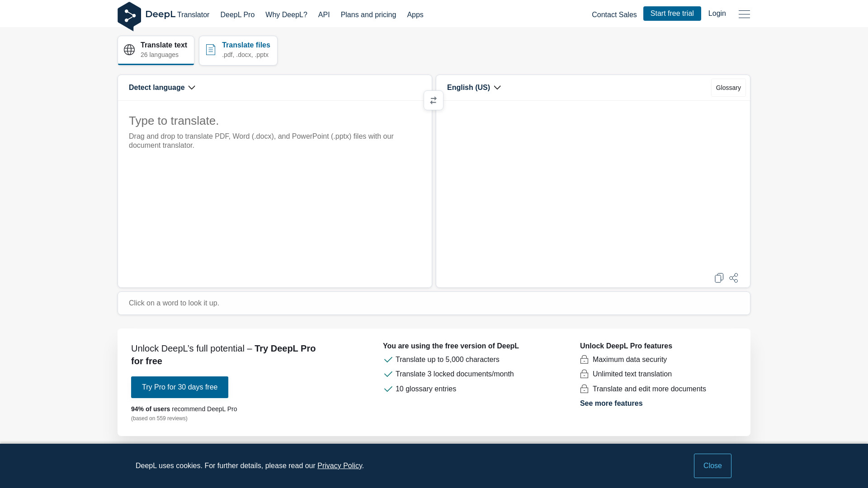Copy the translation to clipboard
The image size is (868, 488).
(x=719, y=278)
